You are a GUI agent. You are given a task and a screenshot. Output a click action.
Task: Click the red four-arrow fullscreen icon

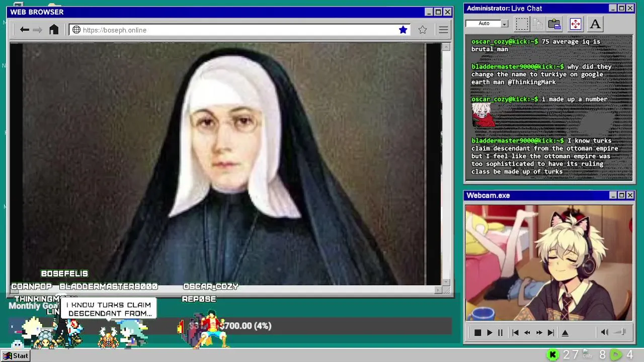click(x=575, y=24)
